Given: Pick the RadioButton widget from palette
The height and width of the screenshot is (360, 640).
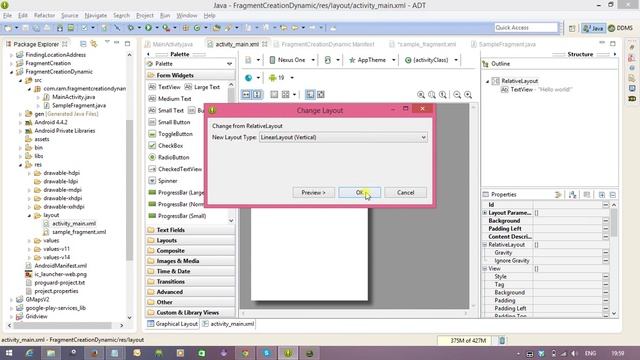Looking at the screenshot, I should click(x=173, y=157).
